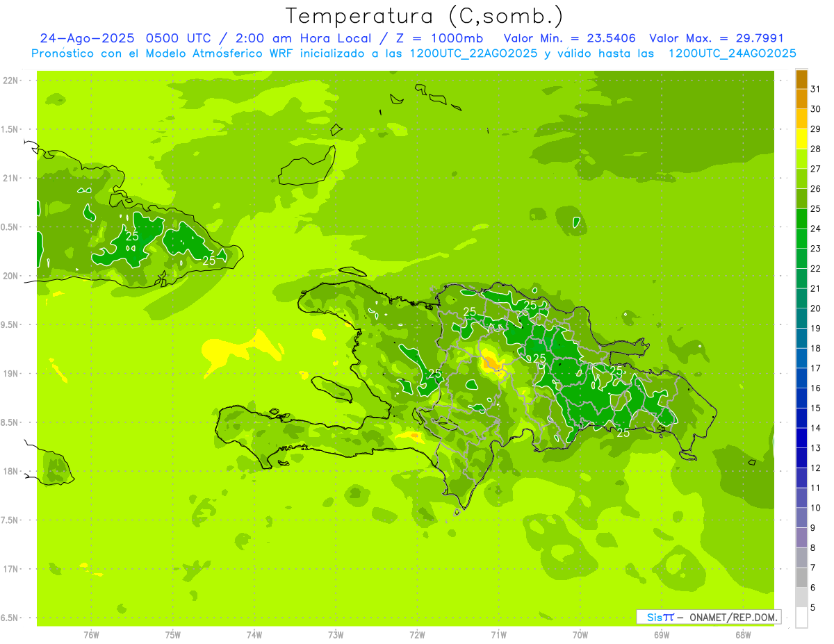Click the legend value 10
The height and width of the screenshot is (644, 834).
[x=815, y=508]
